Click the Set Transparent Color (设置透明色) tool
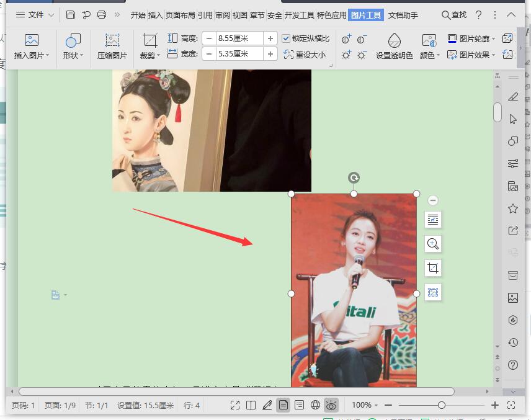 pos(394,47)
